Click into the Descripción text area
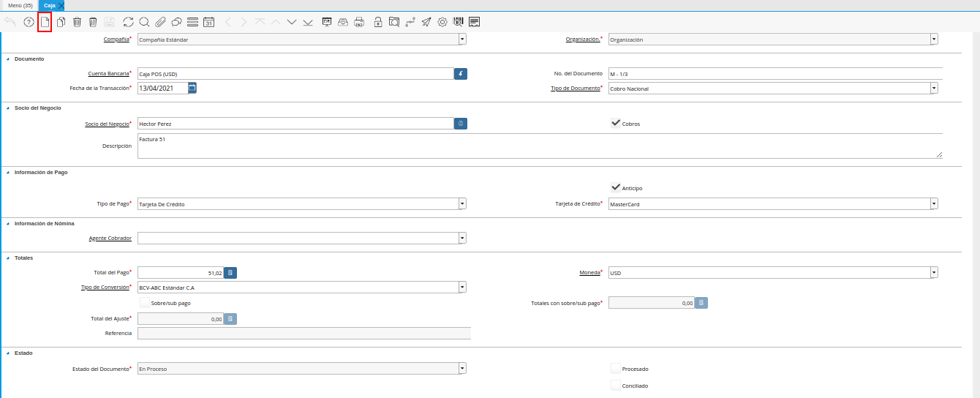This screenshot has width=980, height=398. [539, 146]
